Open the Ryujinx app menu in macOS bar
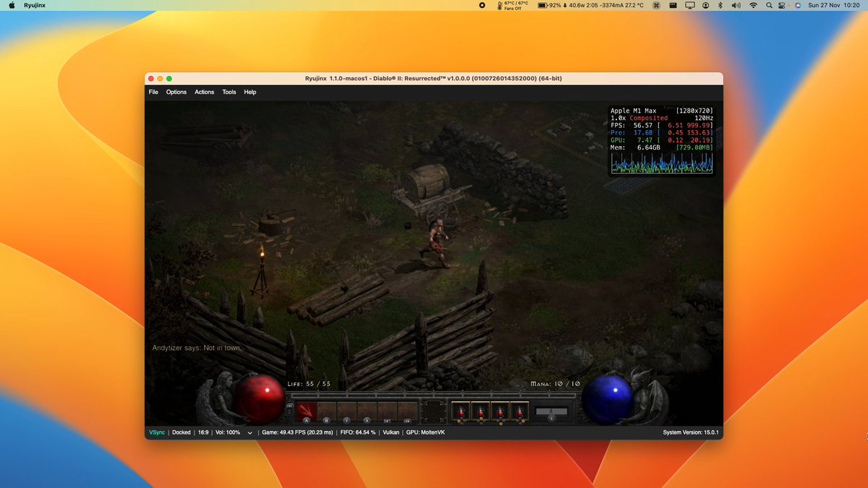868x488 pixels. [35, 5]
